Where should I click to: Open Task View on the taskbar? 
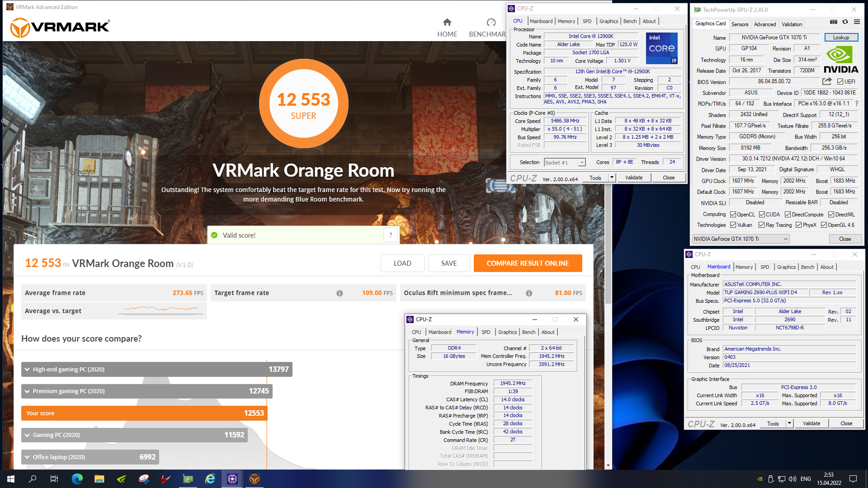pos(54,479)
